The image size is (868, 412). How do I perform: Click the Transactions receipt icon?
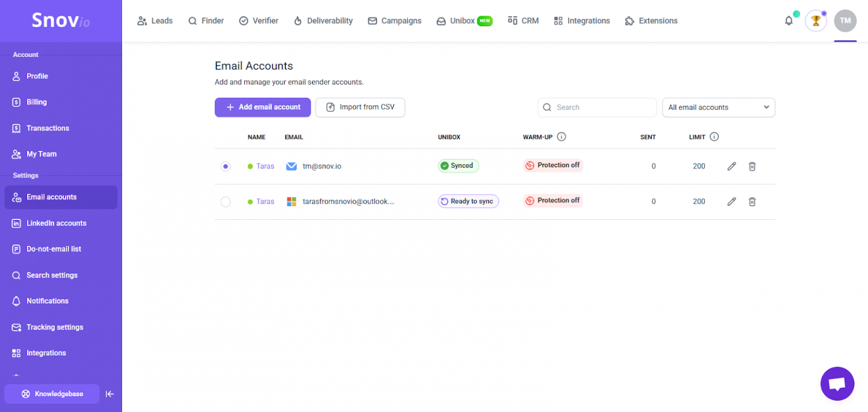[16, 128]
